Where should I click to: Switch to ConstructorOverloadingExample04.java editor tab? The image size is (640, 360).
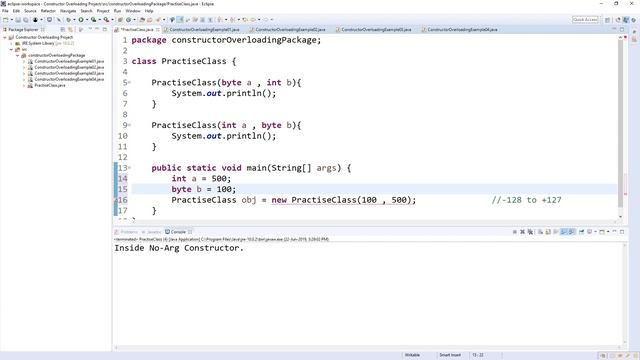(462, 29)
